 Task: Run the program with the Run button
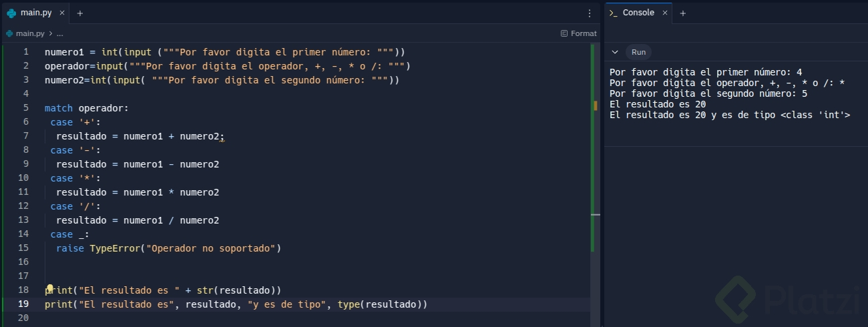(x=639, y=52)
